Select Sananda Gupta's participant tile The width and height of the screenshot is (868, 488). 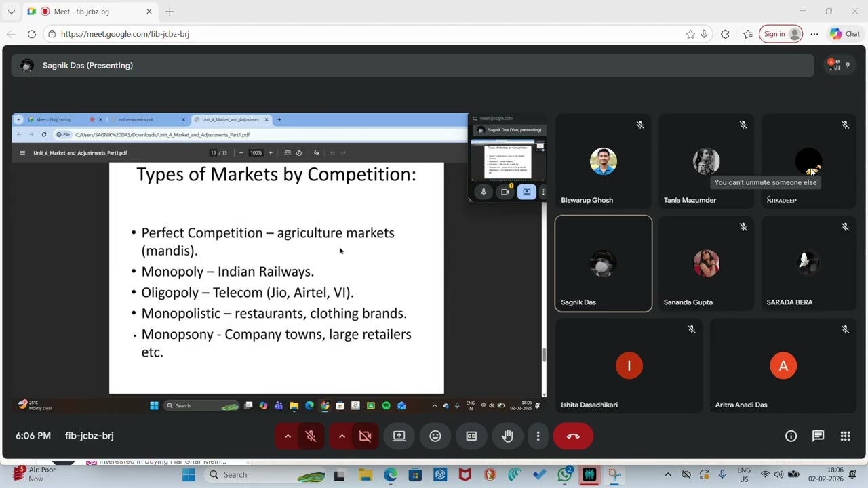coord(706,264)
